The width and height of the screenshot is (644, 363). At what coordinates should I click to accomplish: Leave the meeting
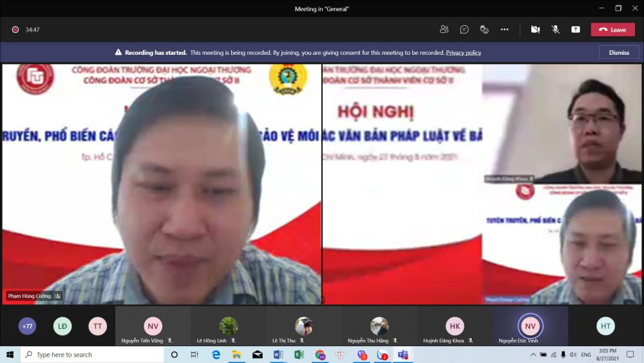pyautogui.click(x=613, y=30)
